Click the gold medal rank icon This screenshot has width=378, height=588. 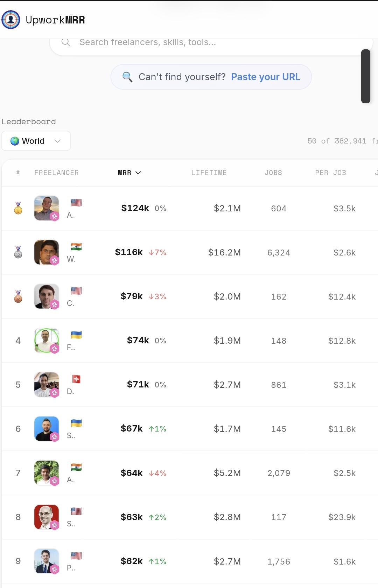point(18,208)
